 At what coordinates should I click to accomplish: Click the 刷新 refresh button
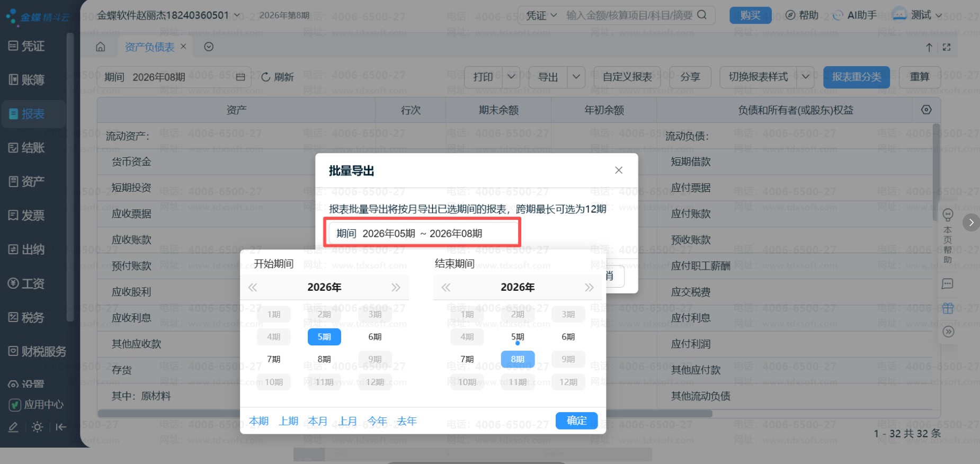(278, 77)
